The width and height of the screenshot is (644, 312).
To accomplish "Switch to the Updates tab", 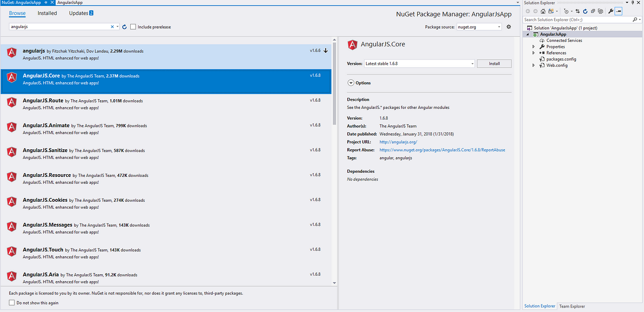I will coord(81,13).
